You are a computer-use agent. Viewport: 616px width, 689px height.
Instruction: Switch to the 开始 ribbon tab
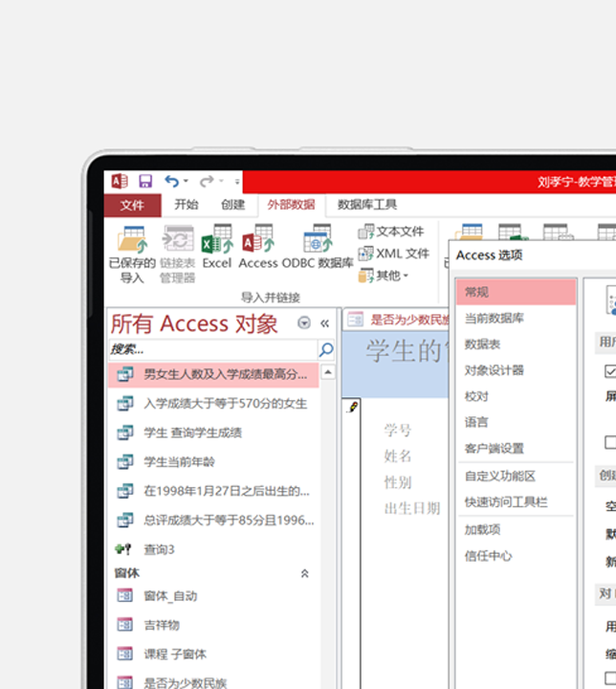(187, 205)
